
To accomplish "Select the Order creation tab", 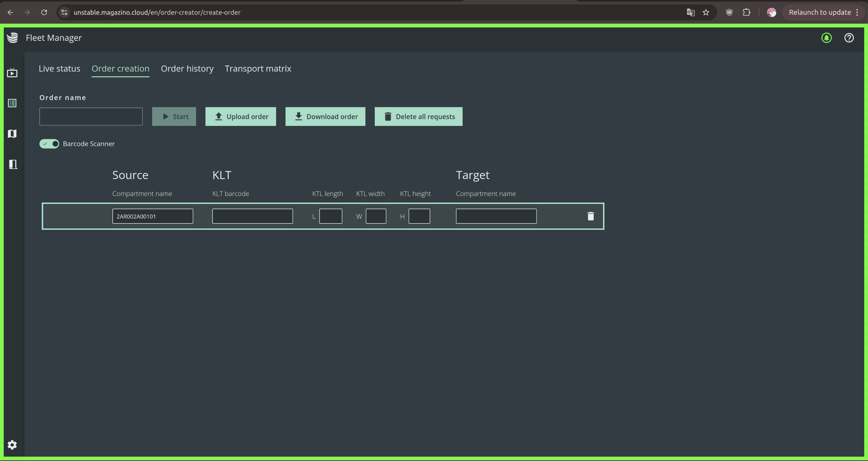I will click(120, 68).
